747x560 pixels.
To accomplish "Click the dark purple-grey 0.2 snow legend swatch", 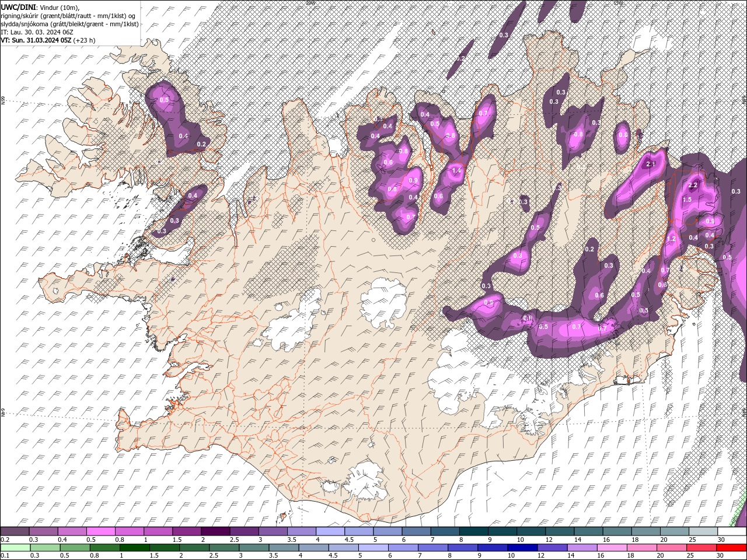I will pos(15,531).
